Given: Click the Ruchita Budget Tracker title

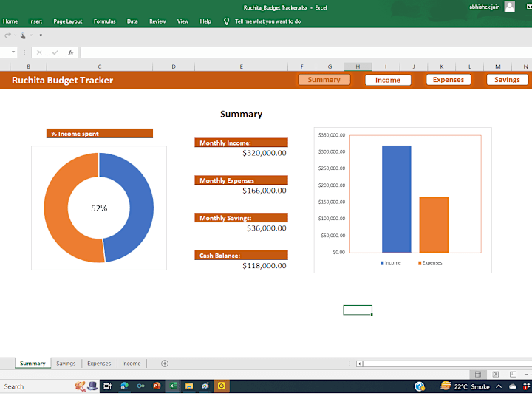Looking at the screenshot, I should point(62,81).
